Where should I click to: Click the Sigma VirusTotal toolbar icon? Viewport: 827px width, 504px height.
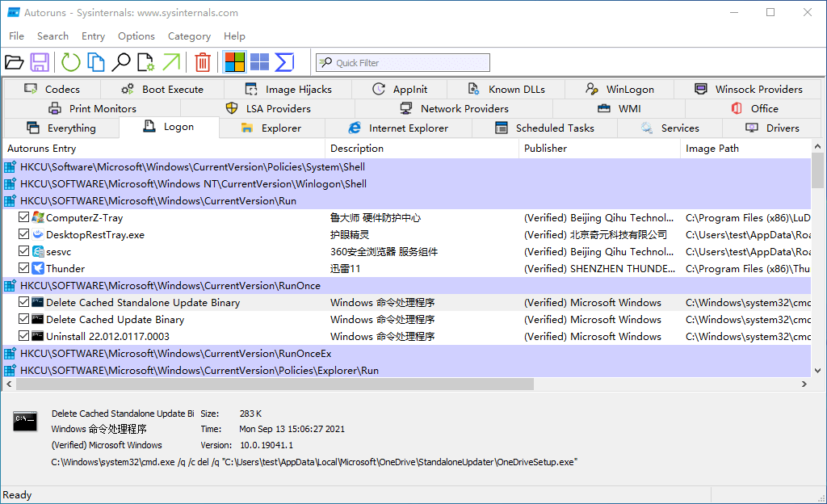(x=285, y=62)
